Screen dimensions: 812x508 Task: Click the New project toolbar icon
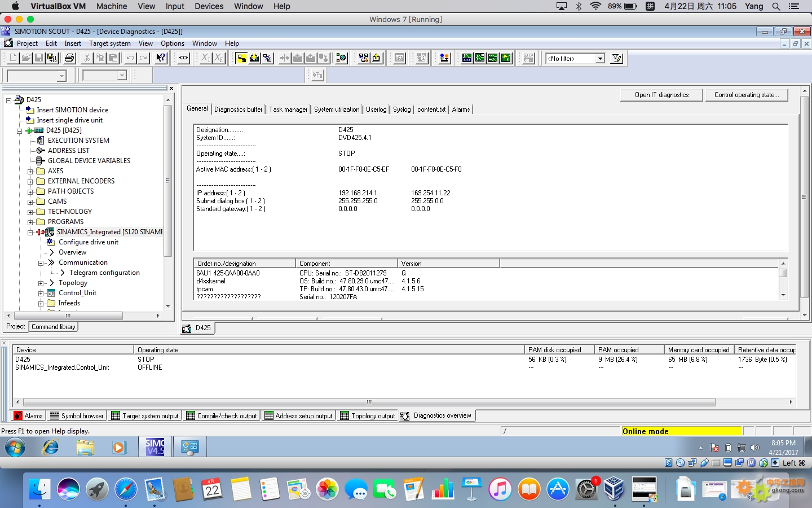(13, 58)
